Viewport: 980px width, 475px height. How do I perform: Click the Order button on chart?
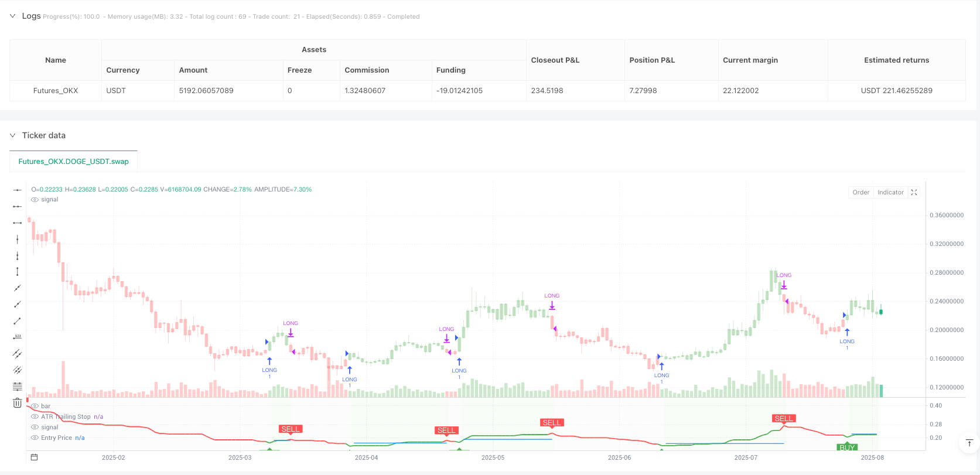click(861, 193)
